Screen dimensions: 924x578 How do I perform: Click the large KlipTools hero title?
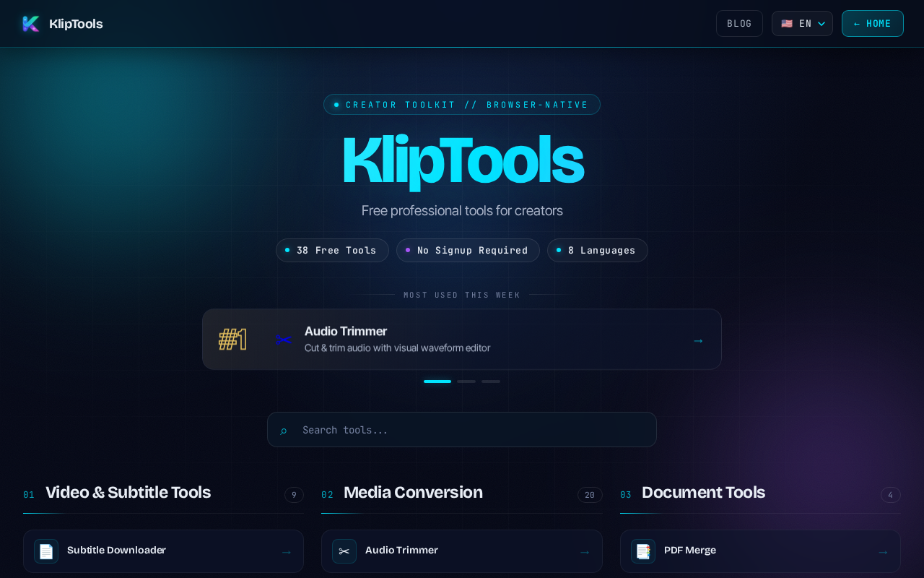462,160
